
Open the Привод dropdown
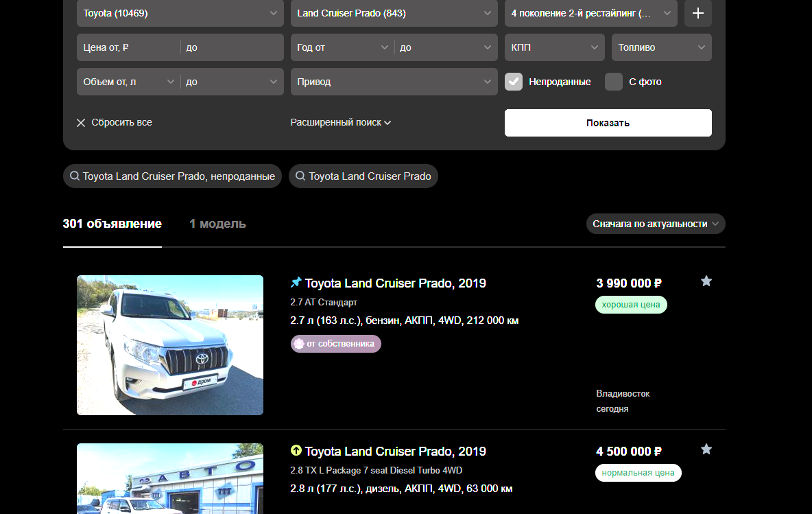pyautogui.click(x=394, y=82)
